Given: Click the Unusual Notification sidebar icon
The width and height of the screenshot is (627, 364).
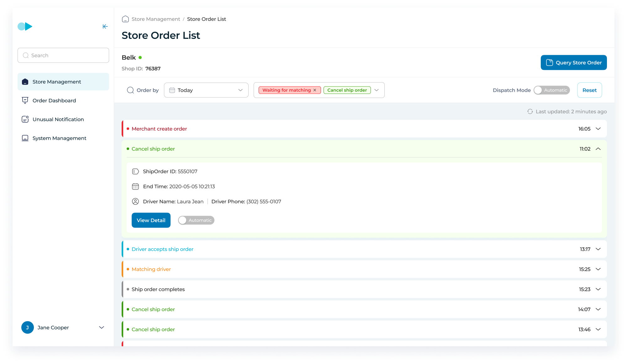Looking at the screenshot, I should [x=25, y=119].
